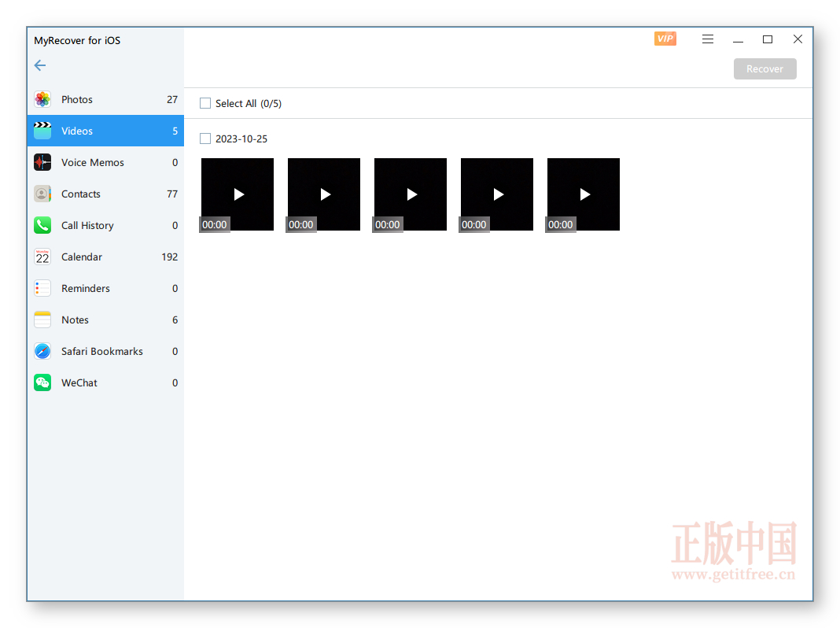840x628 pixels.
Task: Click the yellow Notes icon
Action: pos(42,320)
